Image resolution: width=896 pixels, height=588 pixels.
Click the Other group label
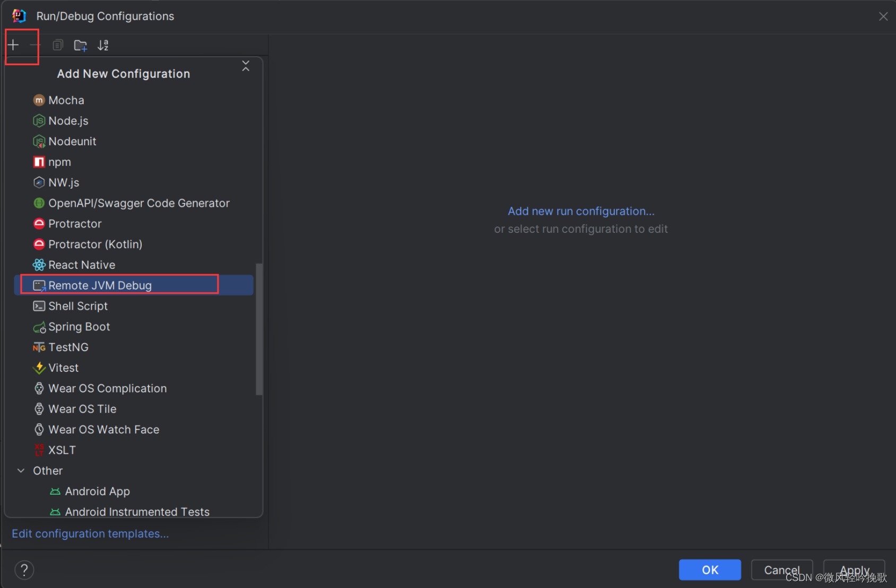(48, 471)
